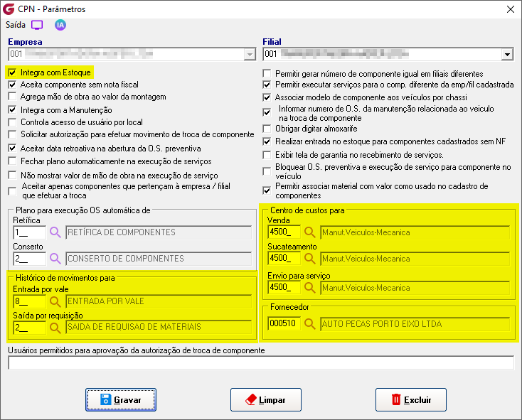Toggle Aceita componente sem nota fiscal
Screen dimensions: 522x420
tap(12, 85)
